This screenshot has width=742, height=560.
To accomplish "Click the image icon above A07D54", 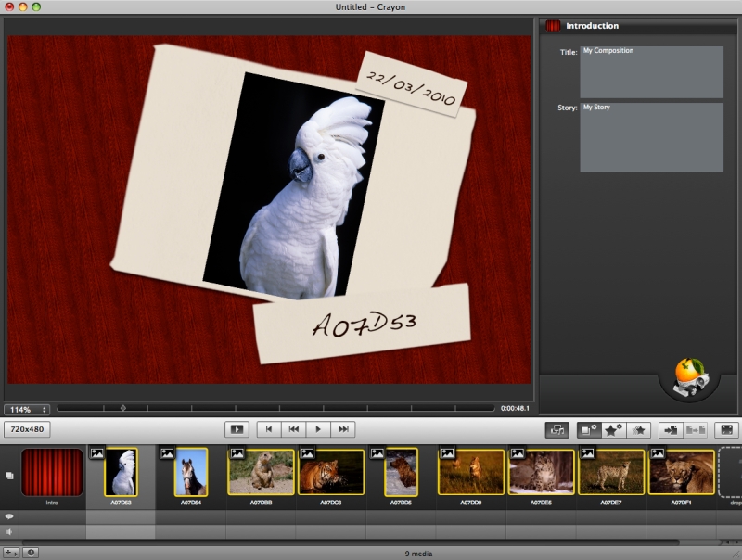I will click(167, 453).
